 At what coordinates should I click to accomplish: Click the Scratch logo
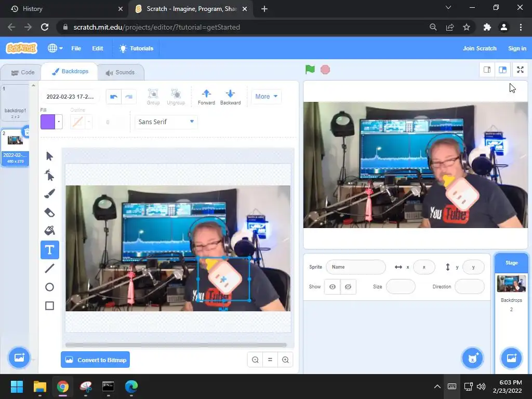click(x=22, y=48)
